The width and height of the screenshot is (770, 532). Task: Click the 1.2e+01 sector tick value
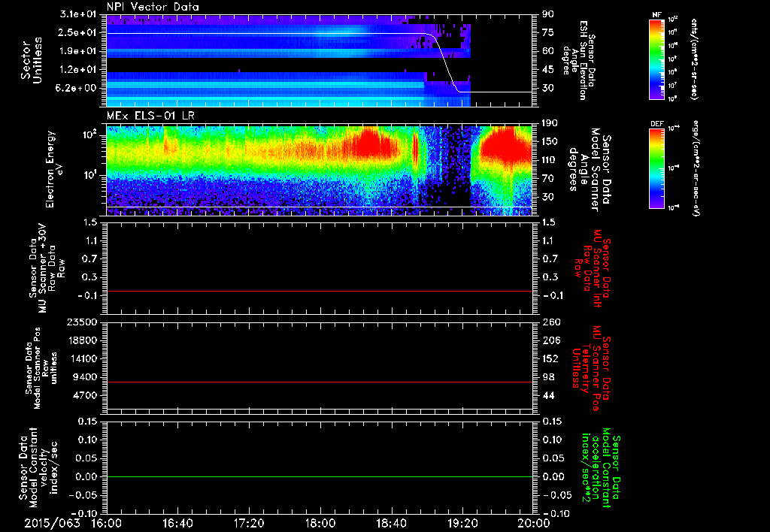click(x=78, y=70)
